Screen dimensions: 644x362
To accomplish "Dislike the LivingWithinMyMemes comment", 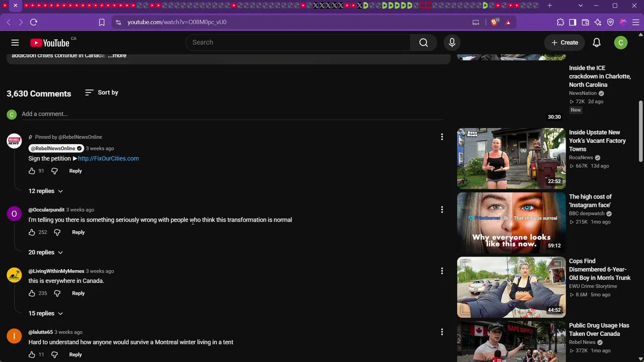I will point(57,293).
